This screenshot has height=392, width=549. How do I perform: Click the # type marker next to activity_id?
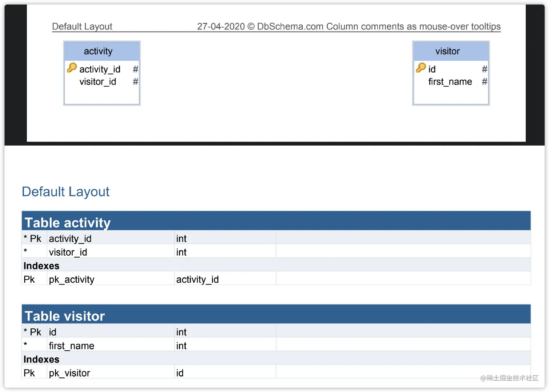136,69
